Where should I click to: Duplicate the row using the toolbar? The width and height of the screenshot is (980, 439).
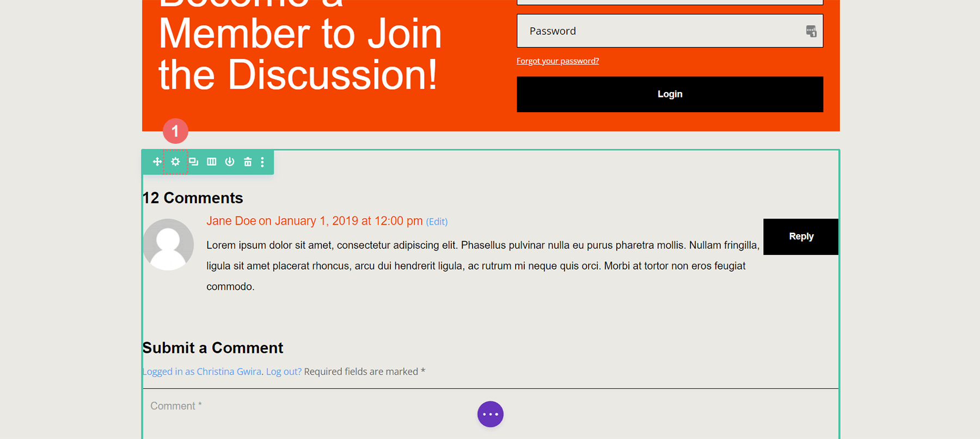(x=193, y=162)
